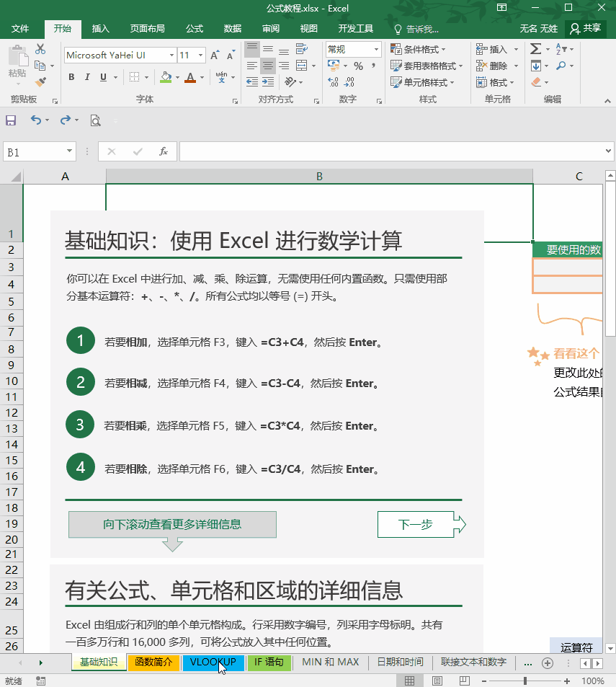This screenshot has width=616, height=687.
Task: Toggle Bold formatting
Action: 71,77
